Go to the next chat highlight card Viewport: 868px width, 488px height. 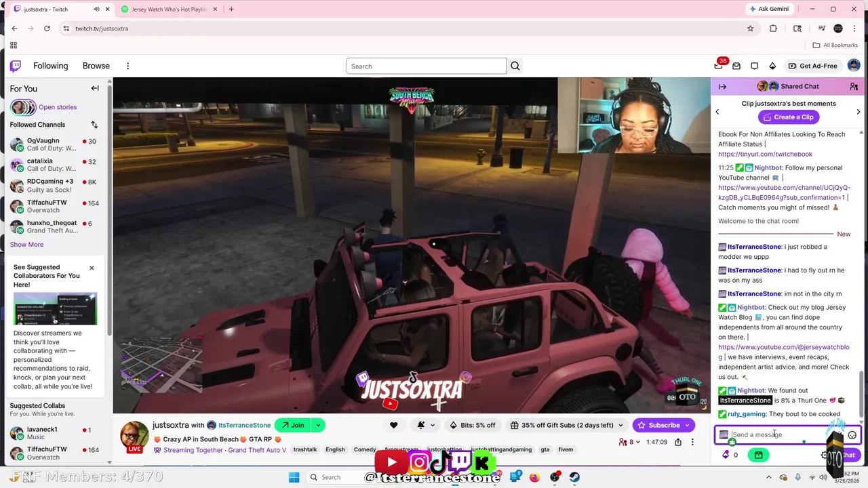[859, 112]
